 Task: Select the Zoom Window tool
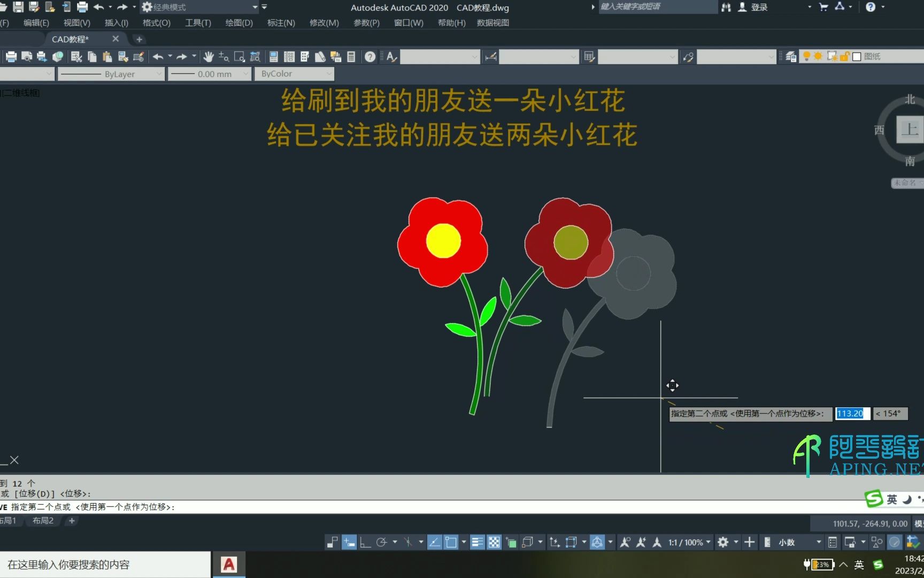[x=240, y=57]
